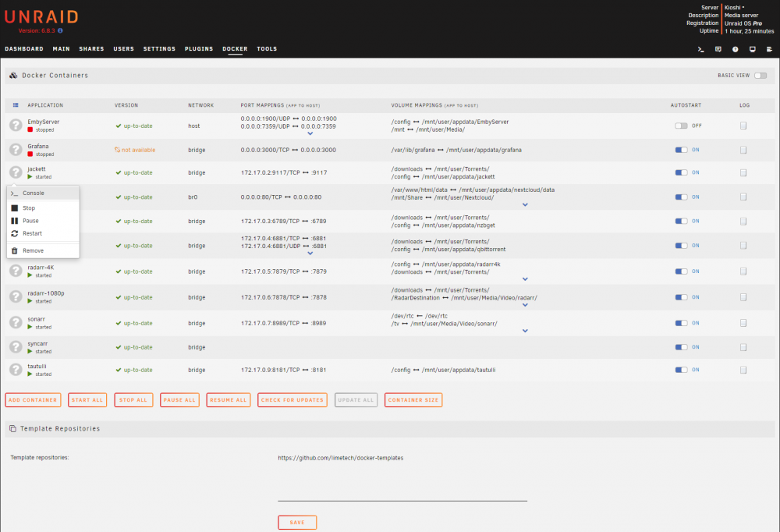The image size is (780, 532).
Task: Expand radarr-1080p volume mappings chevron
Action: [525, 305]
